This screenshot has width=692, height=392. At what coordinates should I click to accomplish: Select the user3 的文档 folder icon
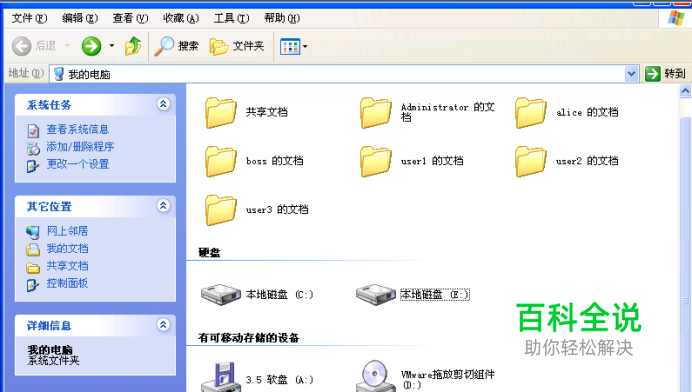(221, 210)
